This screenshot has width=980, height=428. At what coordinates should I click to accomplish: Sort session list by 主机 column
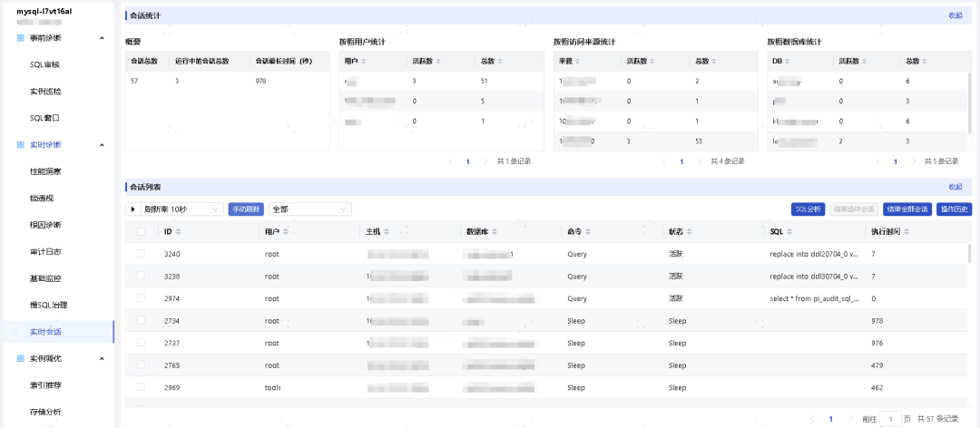pyautogui.click(x=387, y=232)
